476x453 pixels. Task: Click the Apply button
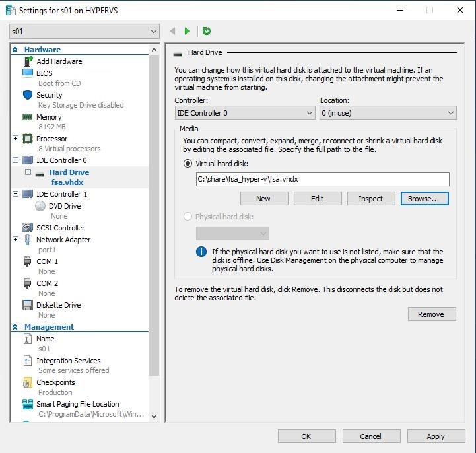[x=436, y=436]
